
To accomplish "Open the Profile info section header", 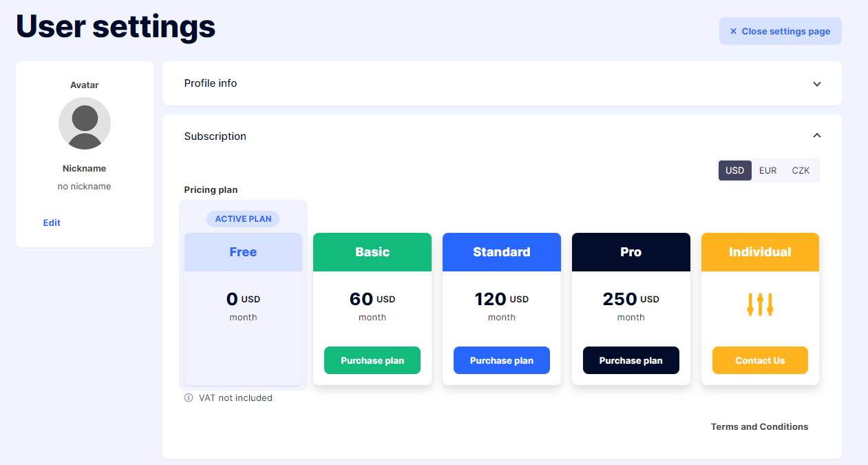I will (x=502, y=83).
